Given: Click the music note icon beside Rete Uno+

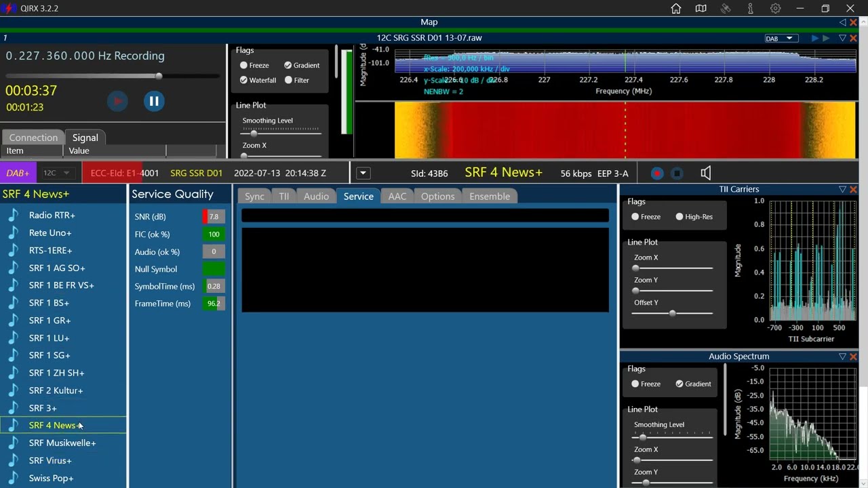Looking at the screenshot, I should pyautogui.click(x=13, y=232).
